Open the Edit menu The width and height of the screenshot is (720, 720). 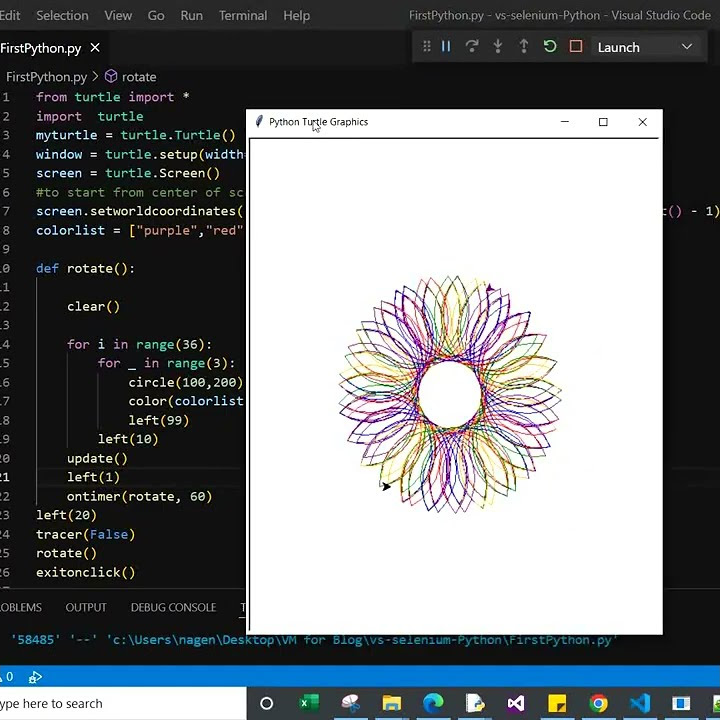tap(10, 16)
